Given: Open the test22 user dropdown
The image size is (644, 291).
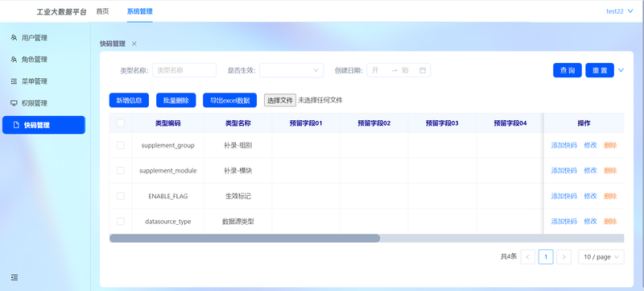Looking at the screenshot, I should (x=620, y=11).
